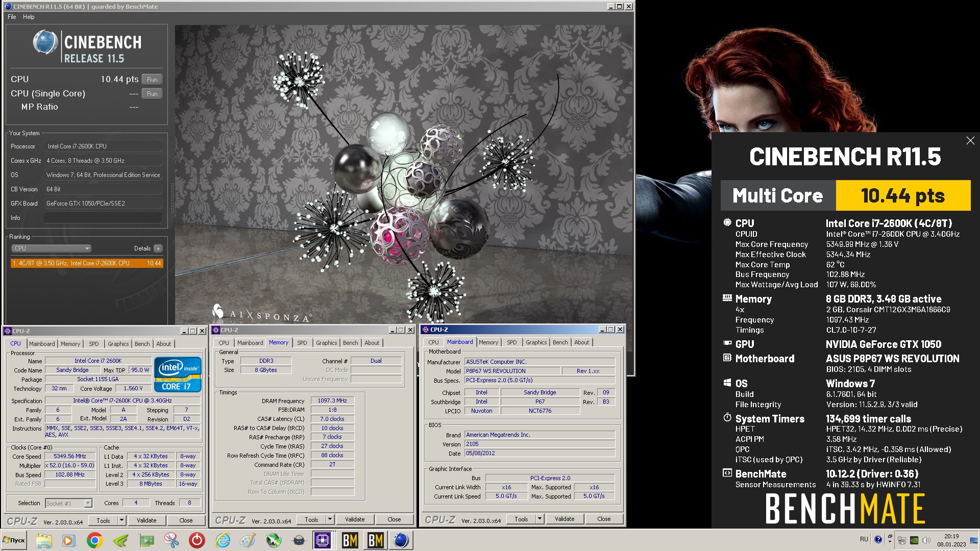The width and height of the screenshot is (980, 551).
Task: Click the green sphere arrow taskbar icon
Action: point(274,540)
